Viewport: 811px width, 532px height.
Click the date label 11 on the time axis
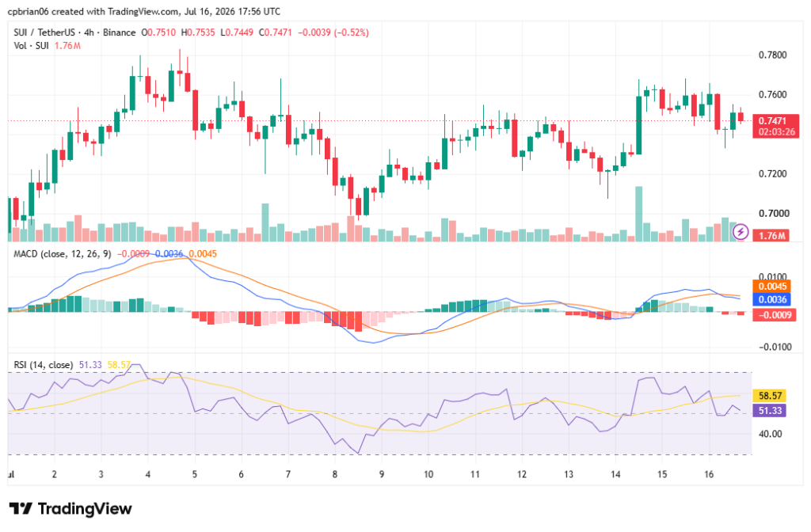coord(475,474)
